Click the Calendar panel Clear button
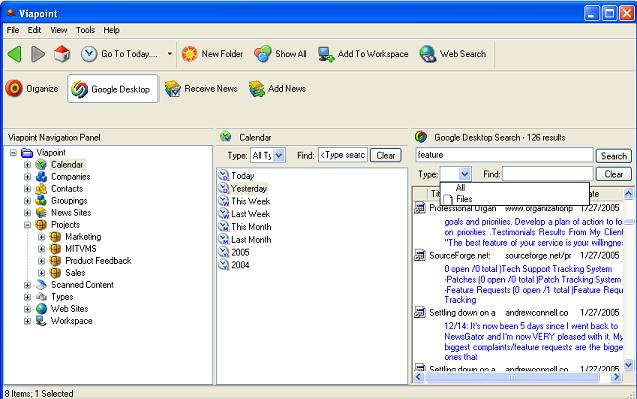Viewport: 637px width, 399px height. tap(386, 155)
